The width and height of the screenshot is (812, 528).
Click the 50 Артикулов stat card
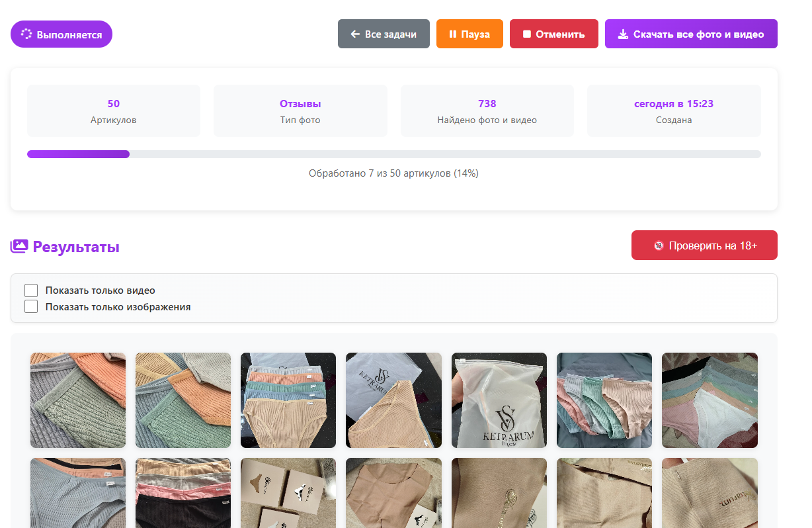(114, 111)
